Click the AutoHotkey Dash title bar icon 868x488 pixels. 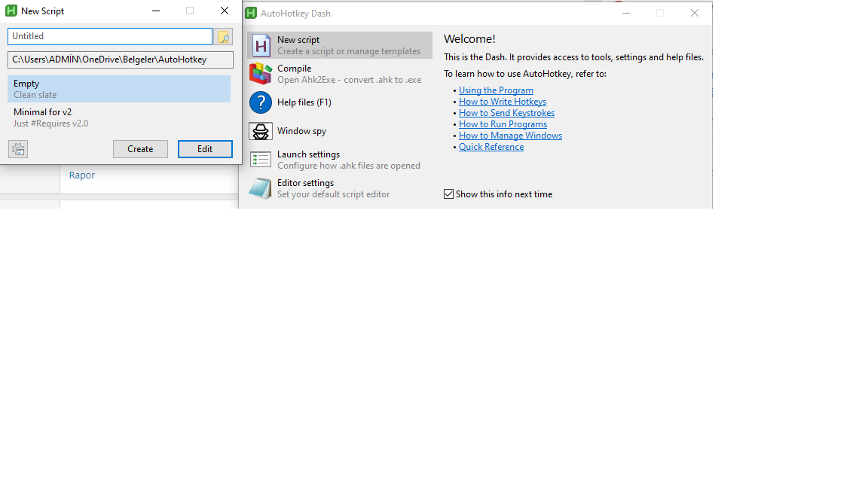pos(251,14)
